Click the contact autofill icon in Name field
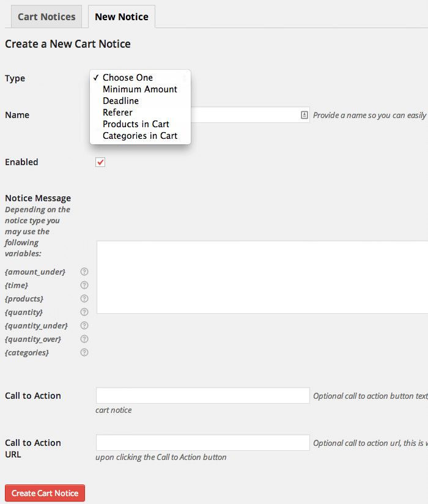This screenshot has width=428, height=504. point(304,115)
